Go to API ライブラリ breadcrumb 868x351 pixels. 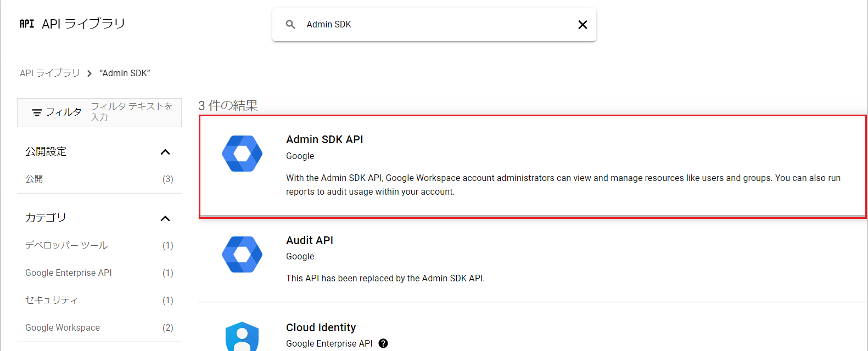(x=50, y=73)
